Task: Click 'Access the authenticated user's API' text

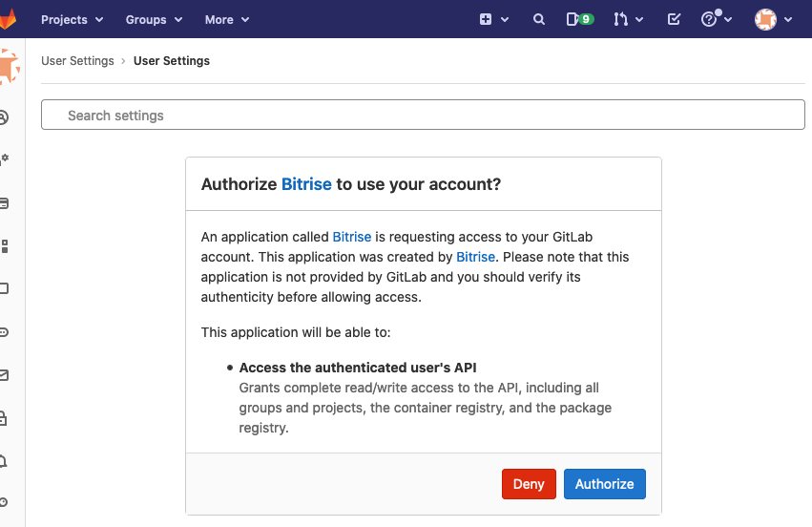Action: pyautogui.click(x=357, y=368)
